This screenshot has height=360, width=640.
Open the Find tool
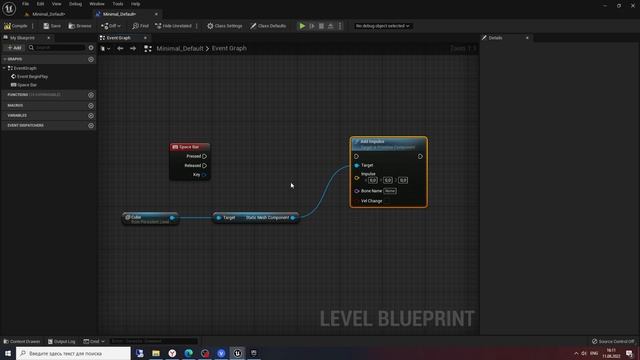140,26
